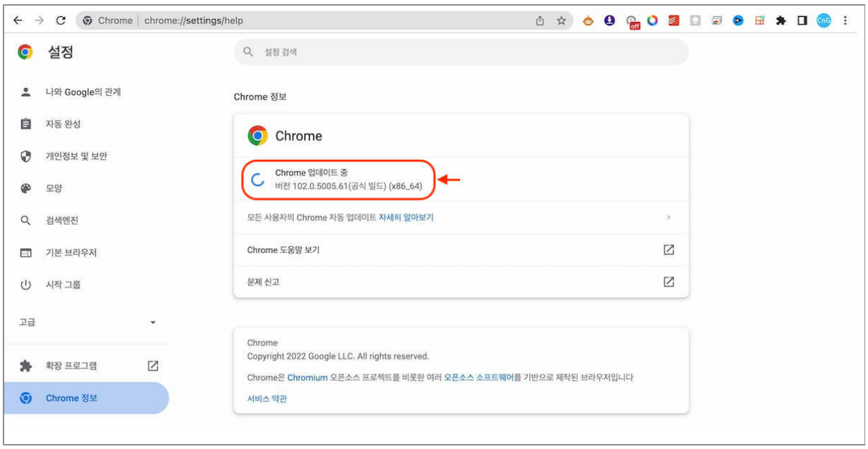Go back with the browser back arrow
This screenshot has height=449, width=868.
click(x=18, y=20)
